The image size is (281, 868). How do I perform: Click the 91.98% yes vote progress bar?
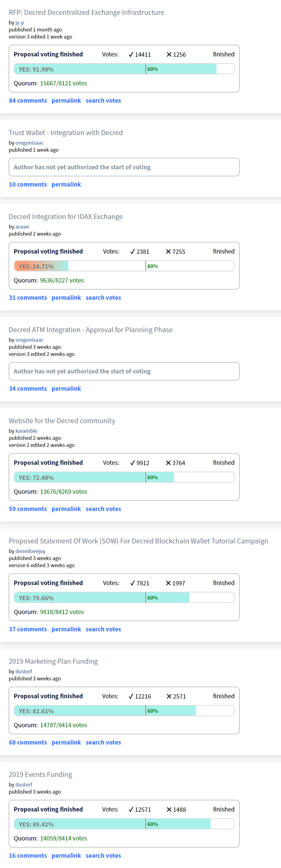coord(124,69)
